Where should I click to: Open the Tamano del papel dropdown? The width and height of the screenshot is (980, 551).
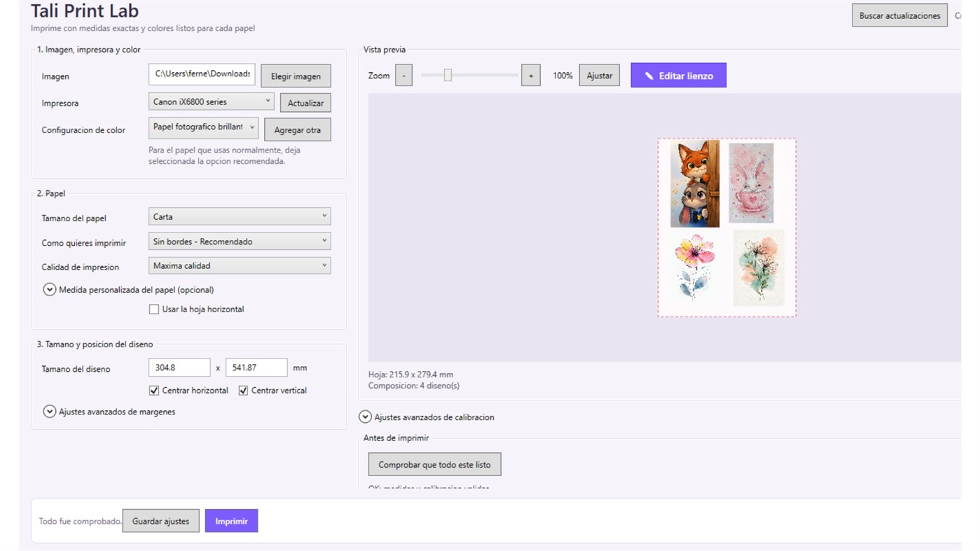pyautogui.click(x=240, y=216)
